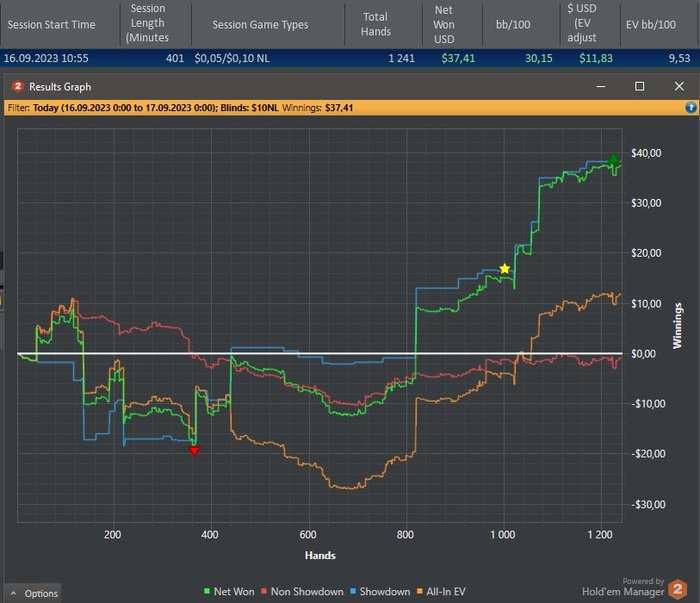Viewport: 700px width, 603px height.
Task: Click the $40,00 y-axis value
Action: pyautogui.click(x=646, y=153)
